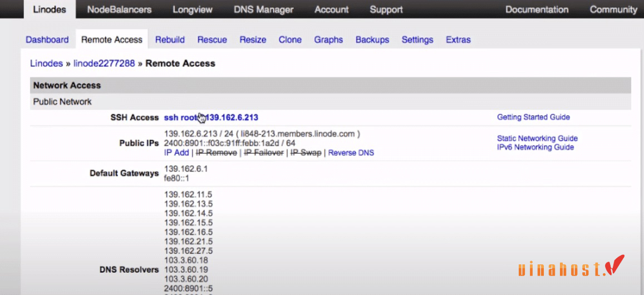
Task: Open the Clone tab
Action: tap(290, 40)
